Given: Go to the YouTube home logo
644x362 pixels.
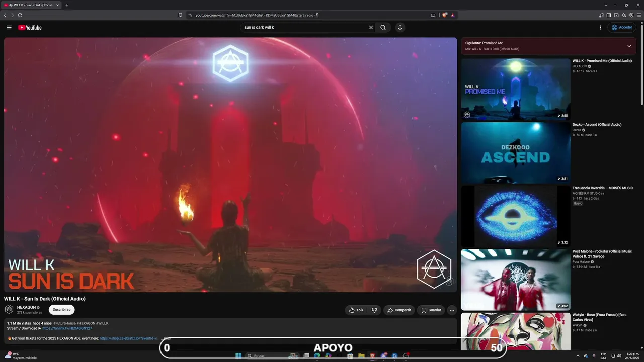Looking at the screenshot, I should 30,28.
